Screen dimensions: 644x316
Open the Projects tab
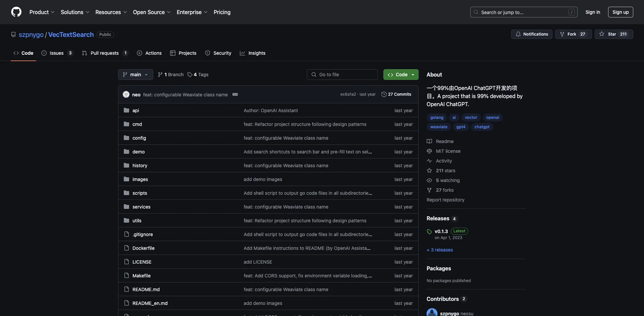point(183,53)
